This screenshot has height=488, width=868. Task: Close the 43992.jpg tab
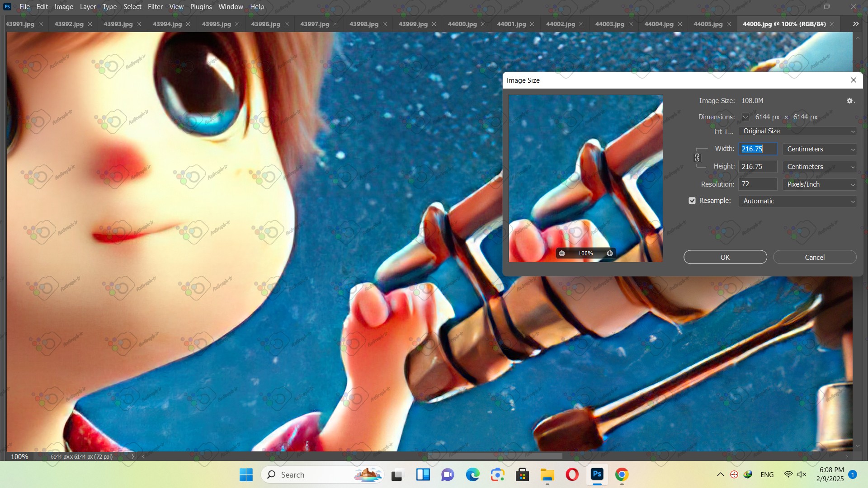(x=90, y=24)
